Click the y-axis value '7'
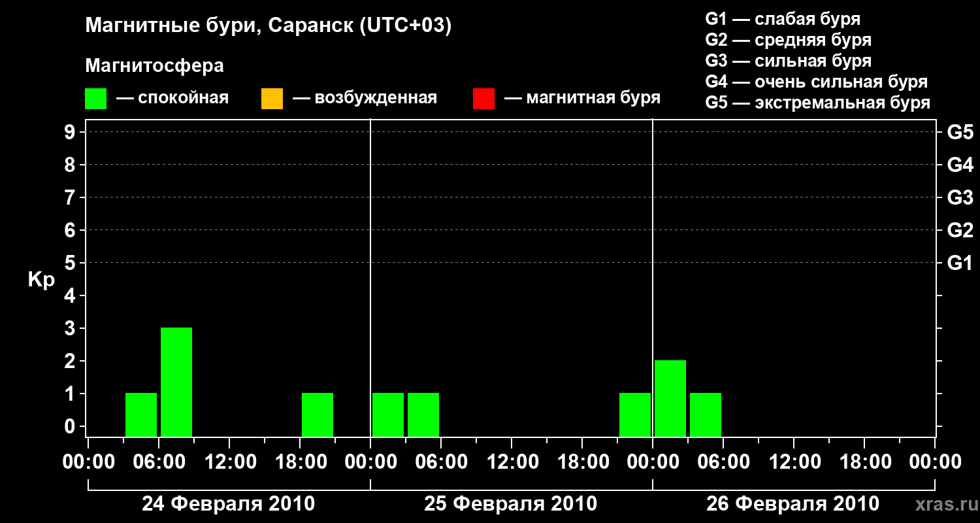This screenshot has width=980, height=523. click(x=71, y=197)
